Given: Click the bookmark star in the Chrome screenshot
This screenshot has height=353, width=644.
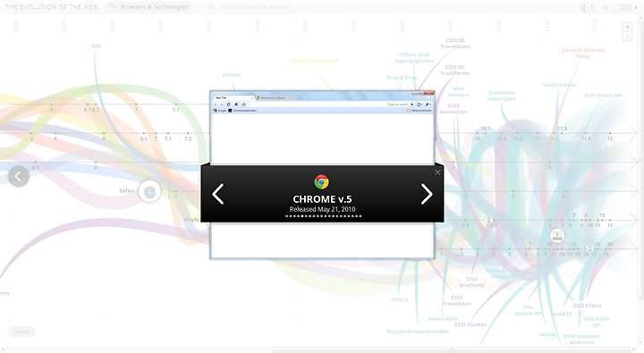Looking at the screenshot, I should 243,105.
